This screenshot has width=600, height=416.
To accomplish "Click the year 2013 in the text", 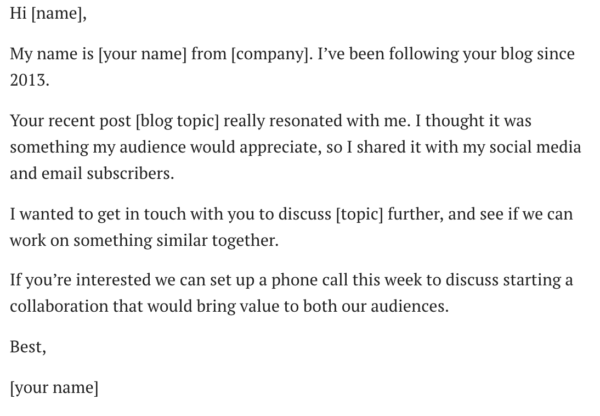I will click(29, 80).
